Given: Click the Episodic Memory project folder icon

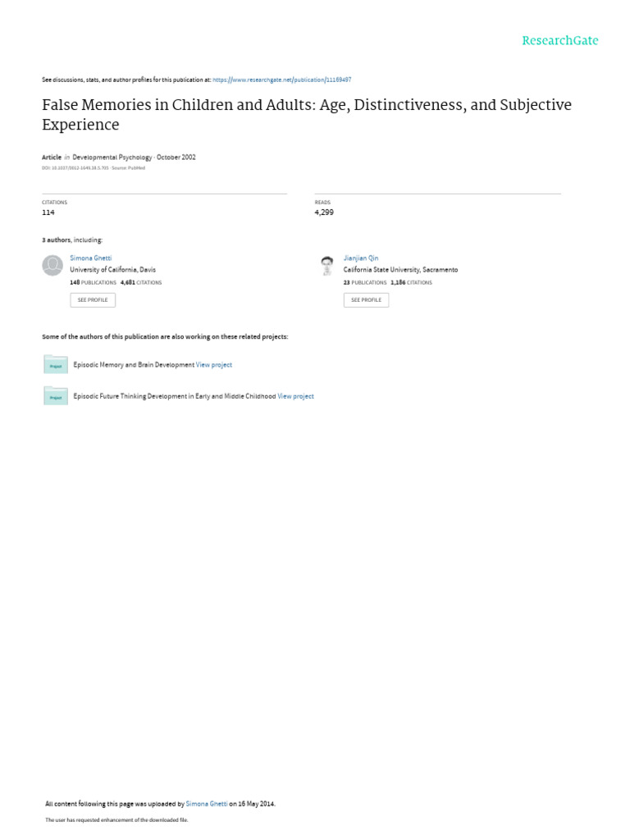Looking at the screenshot, I should (56, 364).
